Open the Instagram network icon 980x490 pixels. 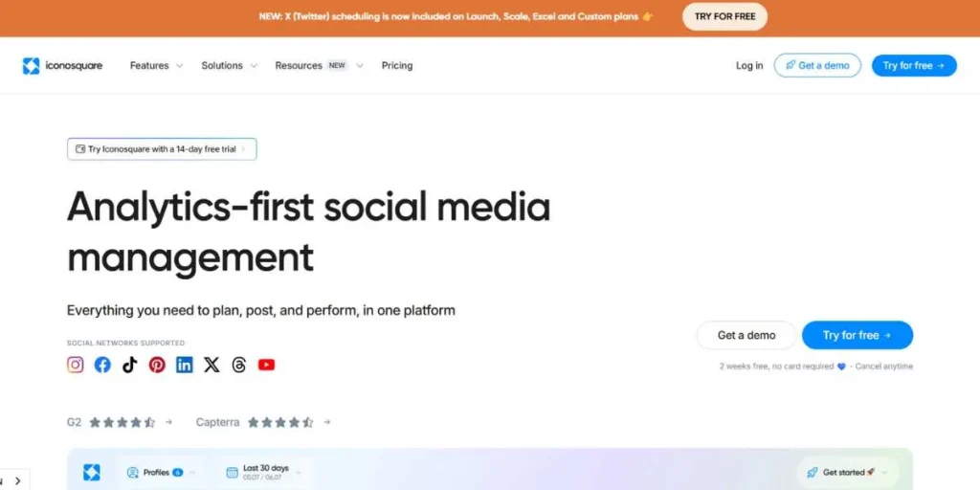click(75, 365)
